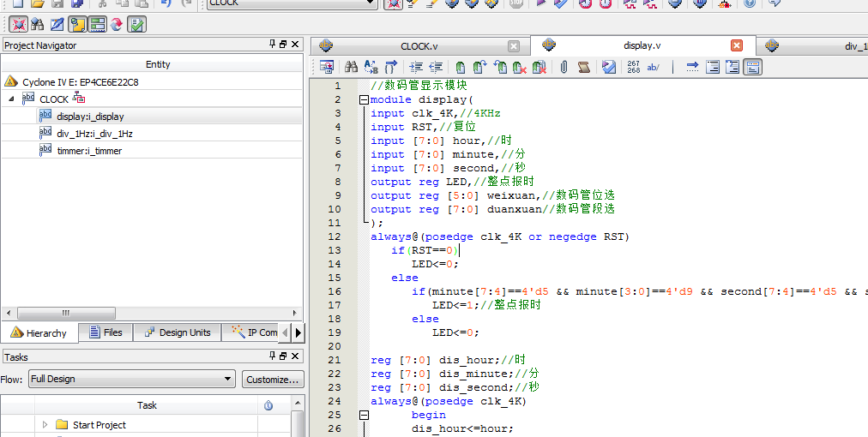Click the Stop processing icon
This screenshot has height=437, width=868.
516,3
